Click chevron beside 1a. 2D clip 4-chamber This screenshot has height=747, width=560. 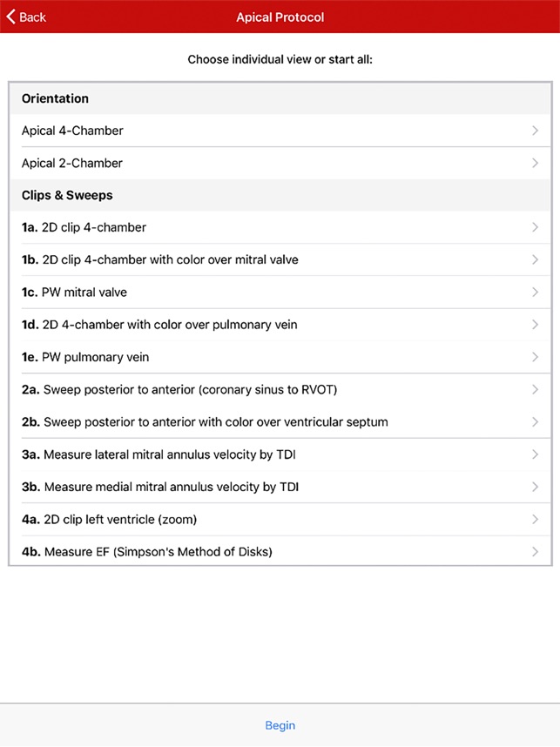pyautogui.click(x=535, y=227)
